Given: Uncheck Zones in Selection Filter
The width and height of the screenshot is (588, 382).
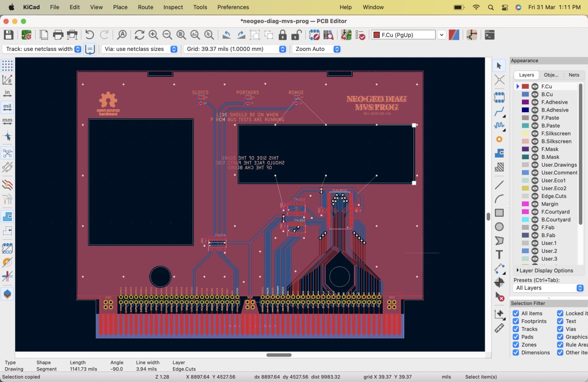Looking at the screenshot, I should coord(515,345).
